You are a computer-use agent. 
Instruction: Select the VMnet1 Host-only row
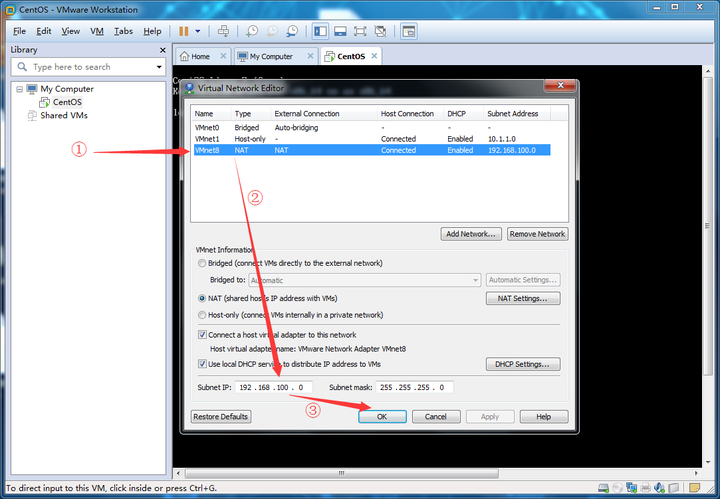pyautogui.click(x=372, y=139)
